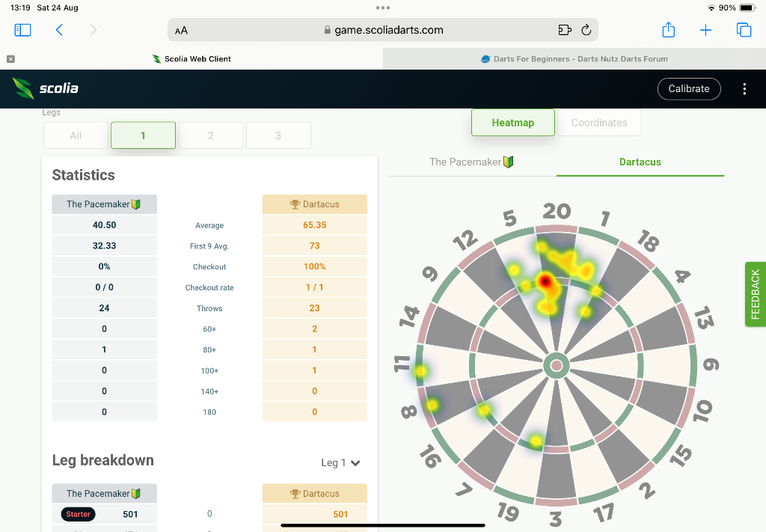The width and height of the screenshot is (766, 532).
Task: Switch to Darts For Beginners forum tab
Action: point(574,58)
